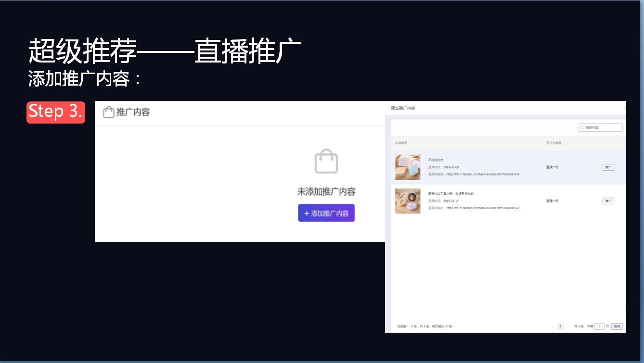The image size is (644, 363).
Task: Click the previous-page arrow in the pagination bar
Action: [553, 326]
